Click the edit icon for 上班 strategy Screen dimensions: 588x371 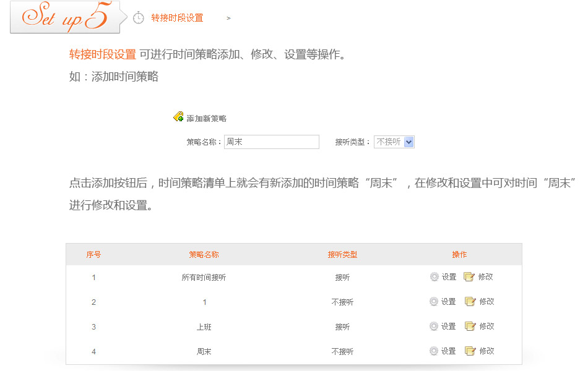[470, 326]
